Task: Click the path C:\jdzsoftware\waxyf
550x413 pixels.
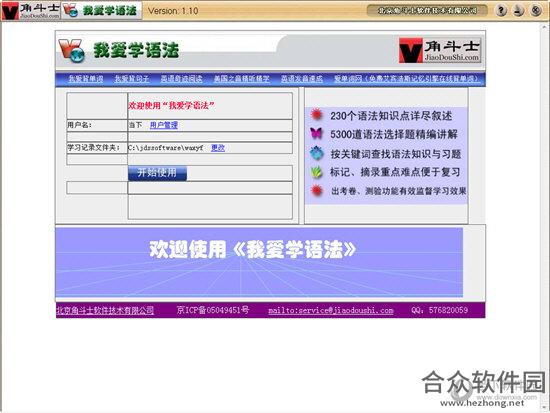Action: (166, 148)
